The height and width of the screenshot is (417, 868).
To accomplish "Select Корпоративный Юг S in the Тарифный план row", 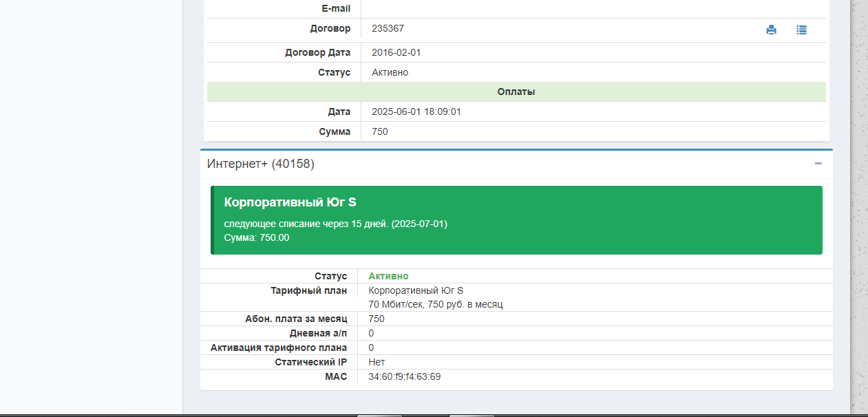I will pos(416,290).
